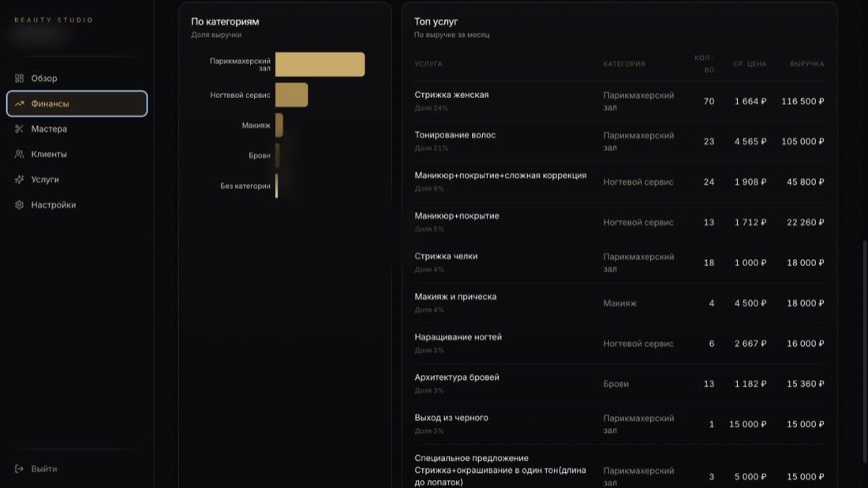Select the Финансы menu item
The image size is (868, 488).
coord(77,103)
